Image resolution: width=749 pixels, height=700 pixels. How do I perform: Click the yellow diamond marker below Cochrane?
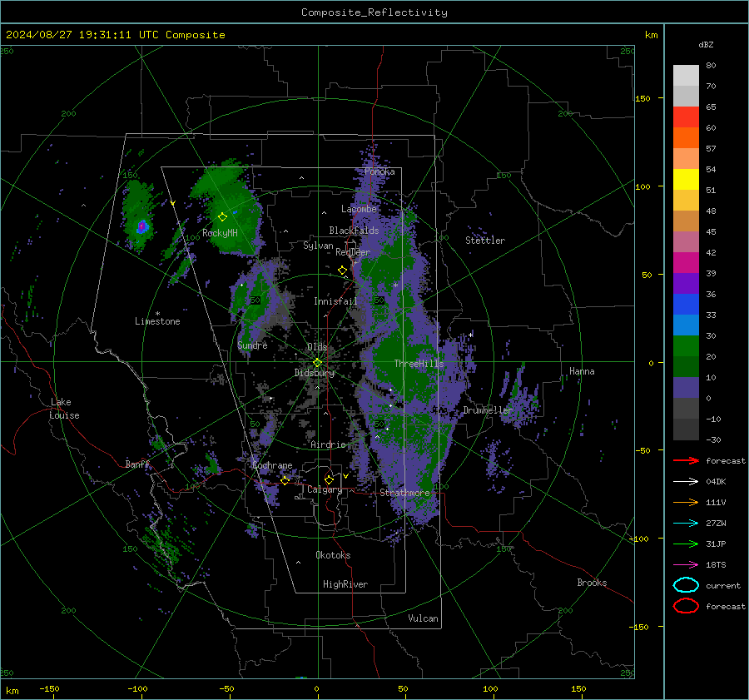coord(285,481)
